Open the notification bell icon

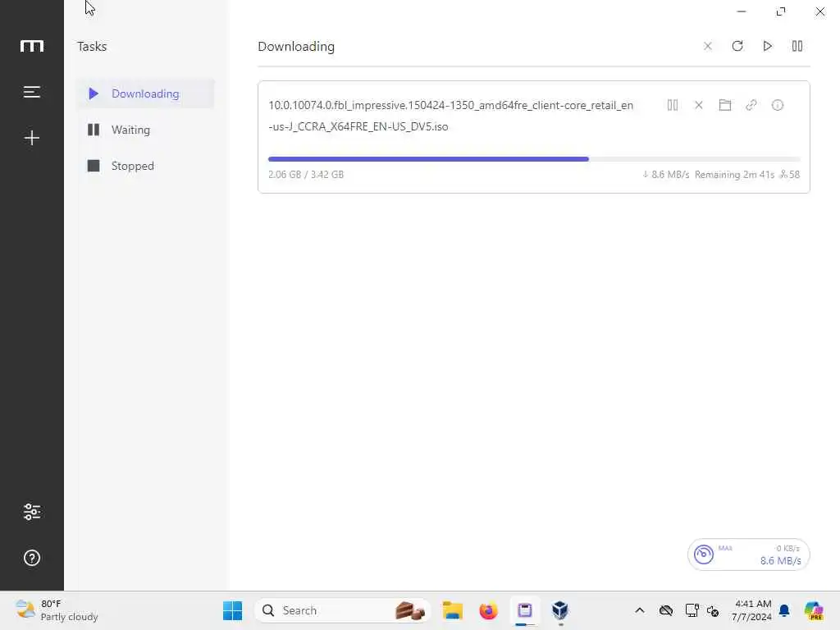coord(784,610)
